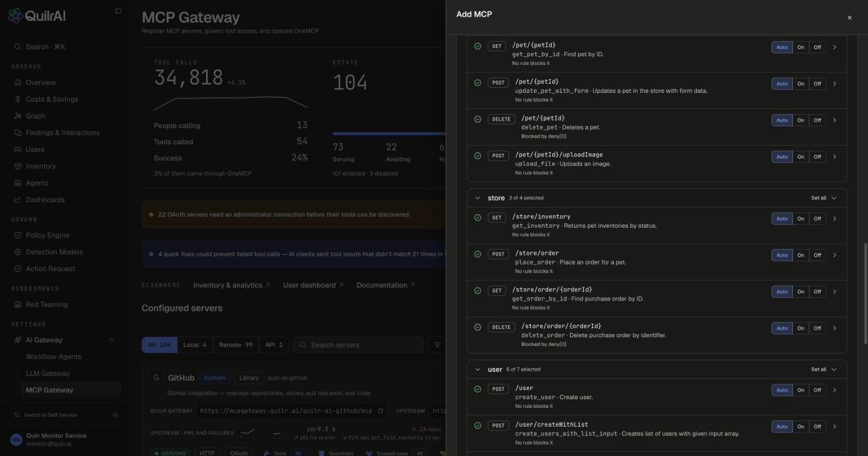868x456 pixels.
Task: Open the user Set all dropdown
Action: click(824, 369)
